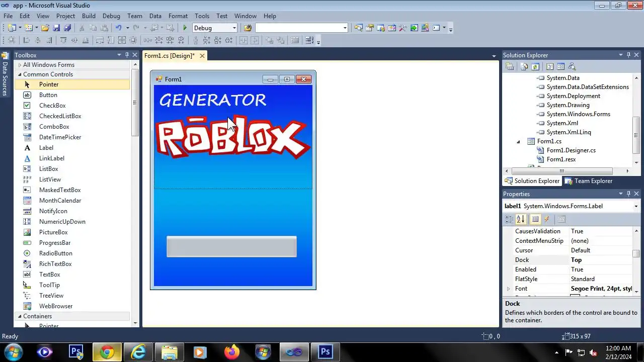
Task: Expand the Font property node
Action: coord(508,289)
